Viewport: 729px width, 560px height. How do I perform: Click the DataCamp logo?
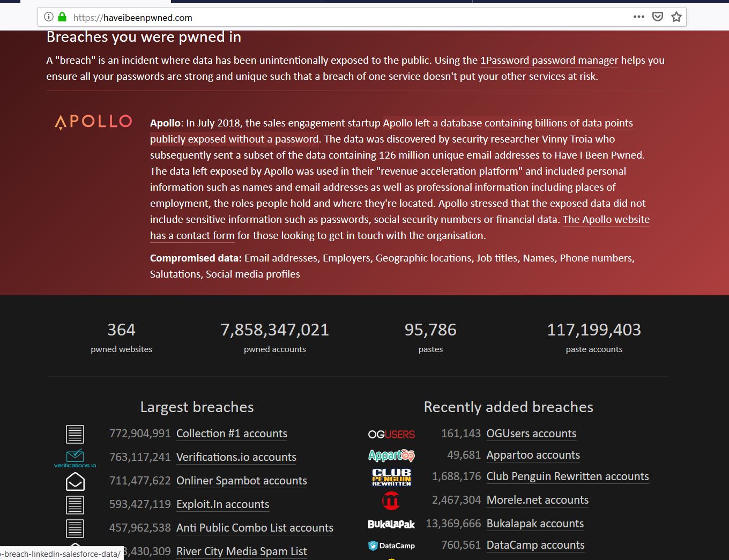coord(391,546)
